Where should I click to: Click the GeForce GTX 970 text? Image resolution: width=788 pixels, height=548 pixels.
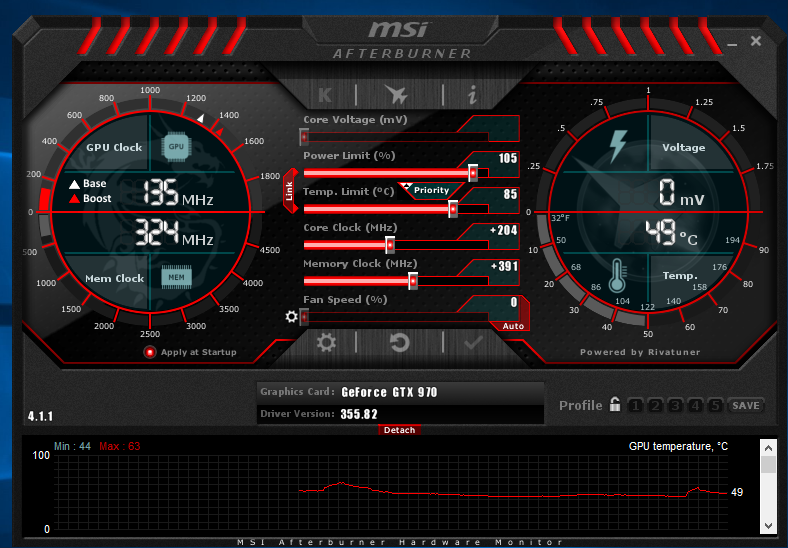(x=389, y=392)
